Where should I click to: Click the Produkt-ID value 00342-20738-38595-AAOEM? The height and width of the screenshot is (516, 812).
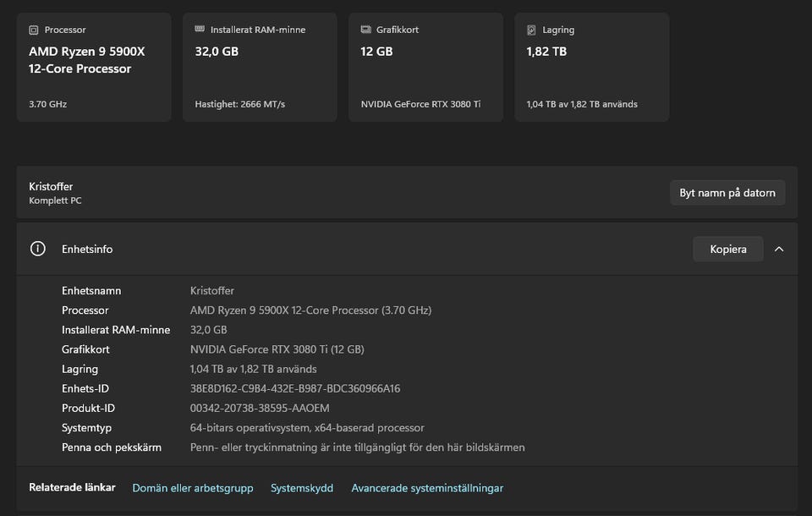(260, 409)
